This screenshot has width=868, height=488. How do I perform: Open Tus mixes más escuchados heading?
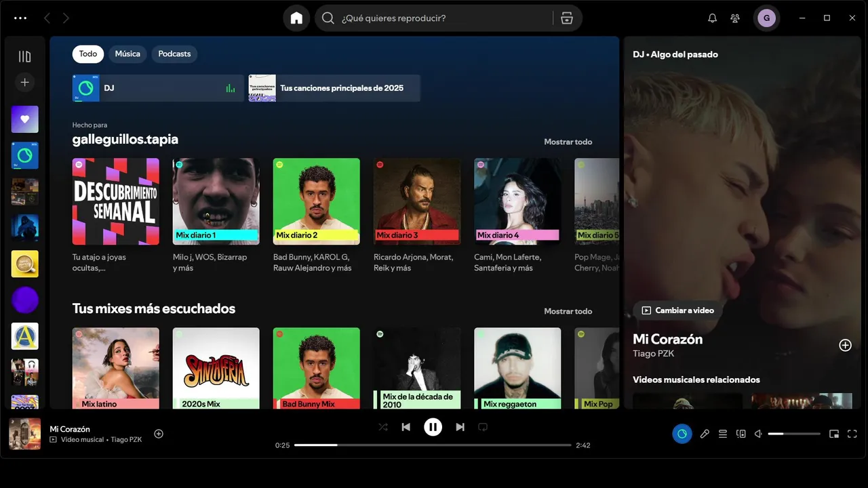pyautogui.click(x=154, y=308)
